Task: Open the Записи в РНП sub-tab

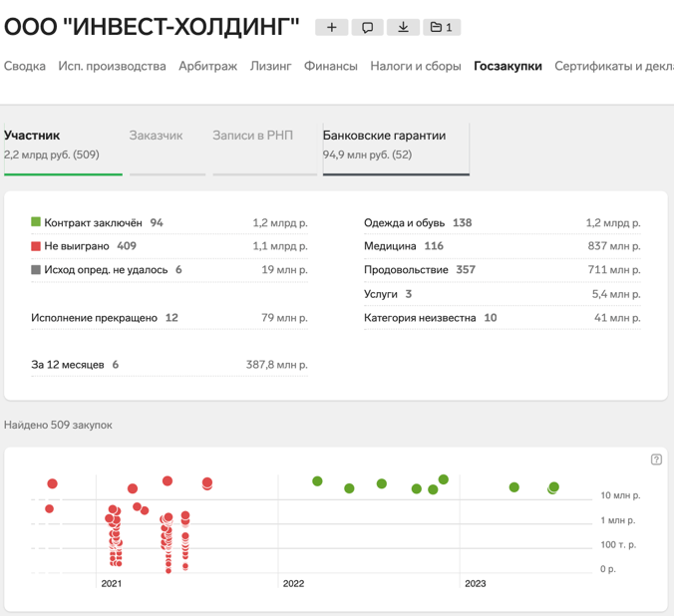Action: [x=264, y=149]
